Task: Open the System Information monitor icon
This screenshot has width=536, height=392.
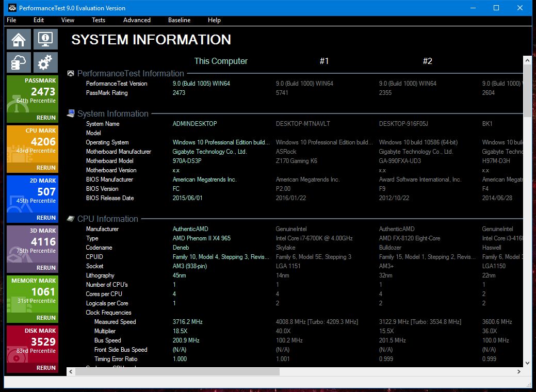Action: coord(45,39)
